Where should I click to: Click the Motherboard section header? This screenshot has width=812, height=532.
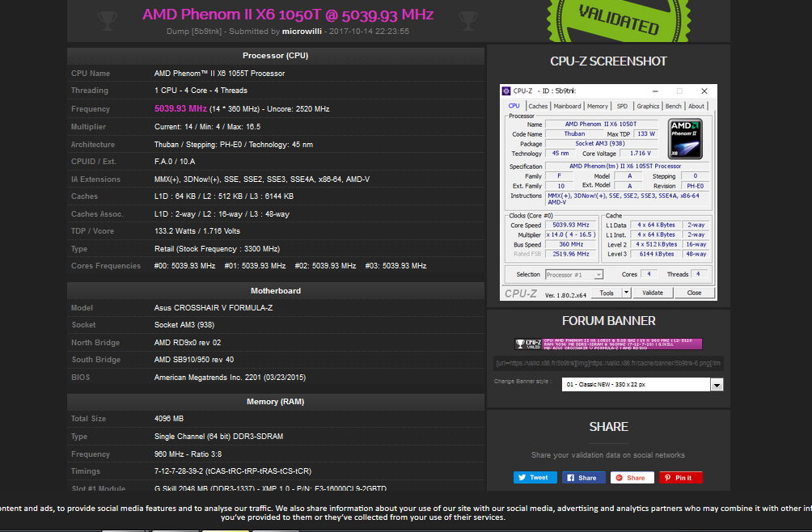point(276,291)
